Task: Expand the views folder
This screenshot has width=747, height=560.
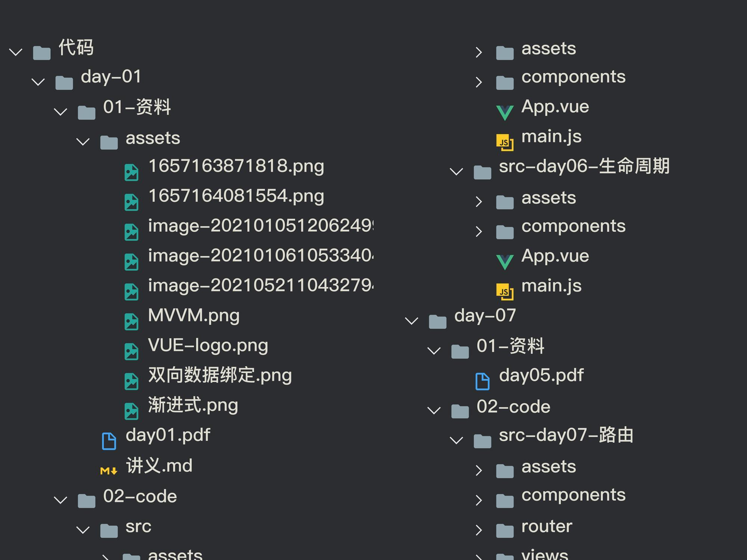Action: coord(479,556)
